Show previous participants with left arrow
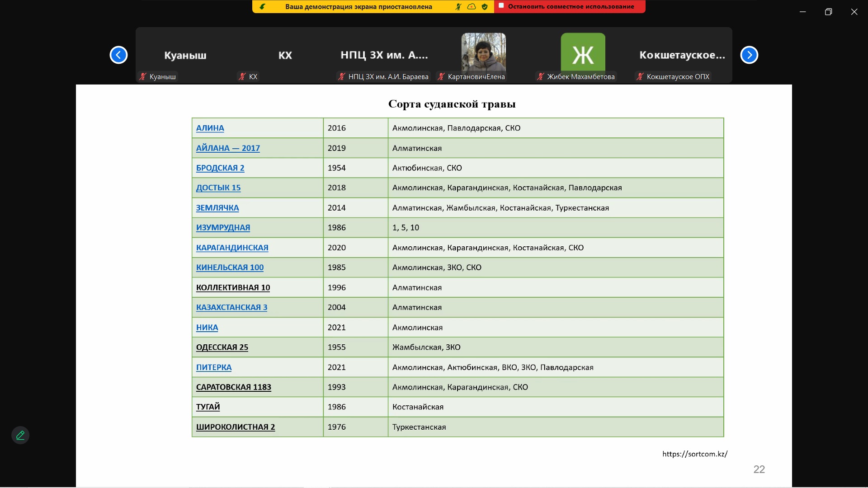 (x=118, y=55)
